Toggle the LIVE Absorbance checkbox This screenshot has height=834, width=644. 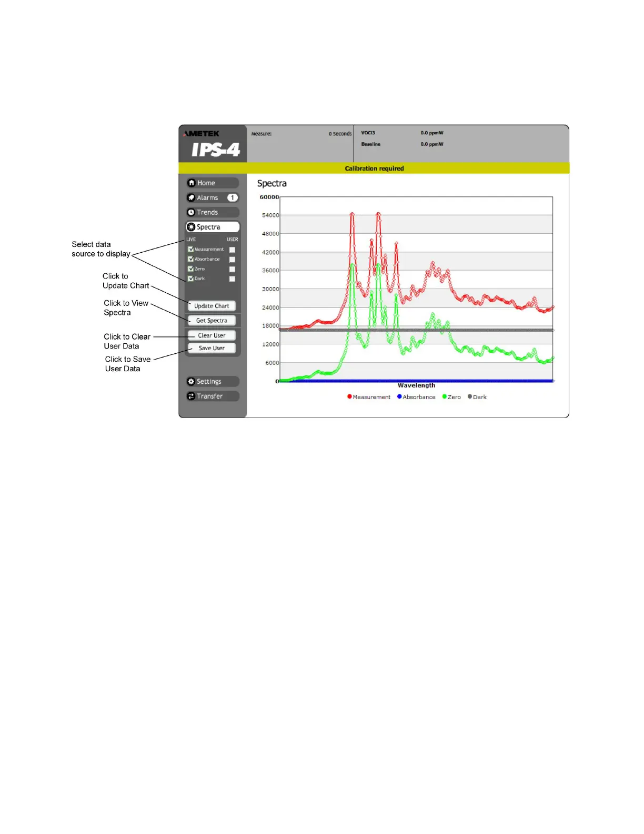(x=190, y=259)
